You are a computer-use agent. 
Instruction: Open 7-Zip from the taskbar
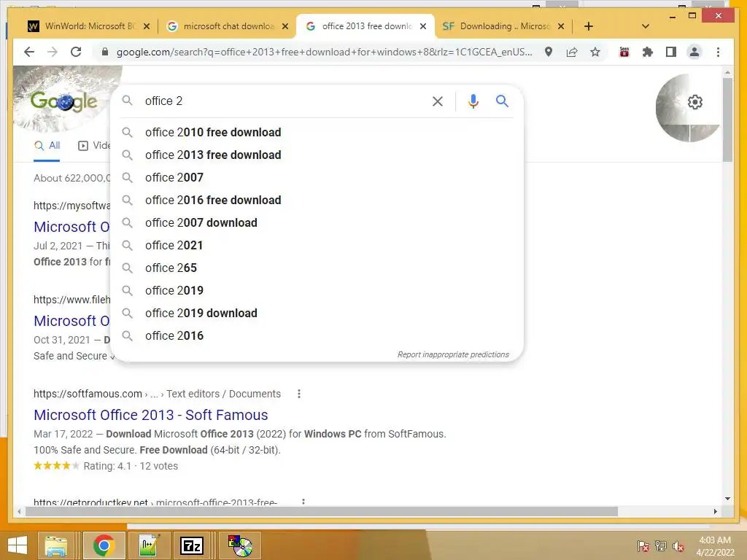pos(192,545)
